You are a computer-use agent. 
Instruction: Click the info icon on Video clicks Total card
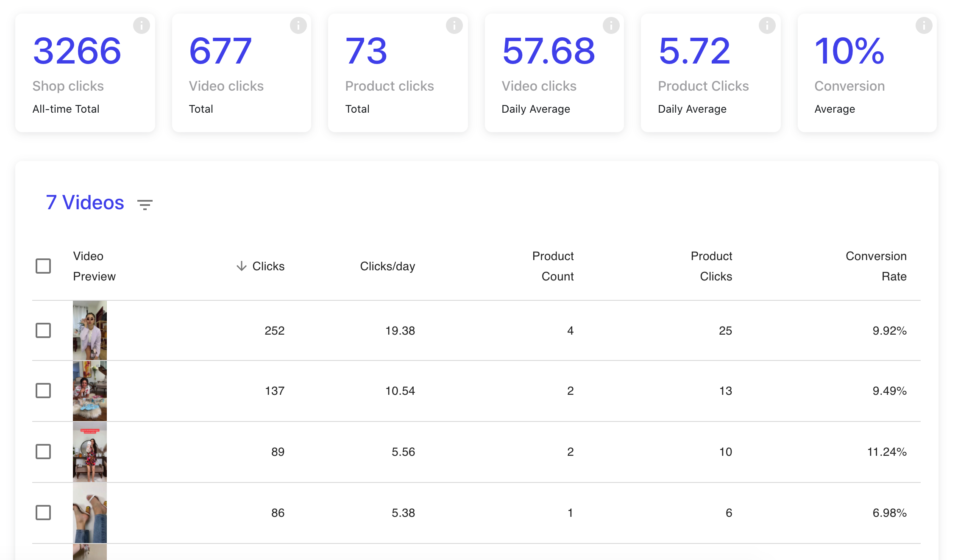coord(298,25)
